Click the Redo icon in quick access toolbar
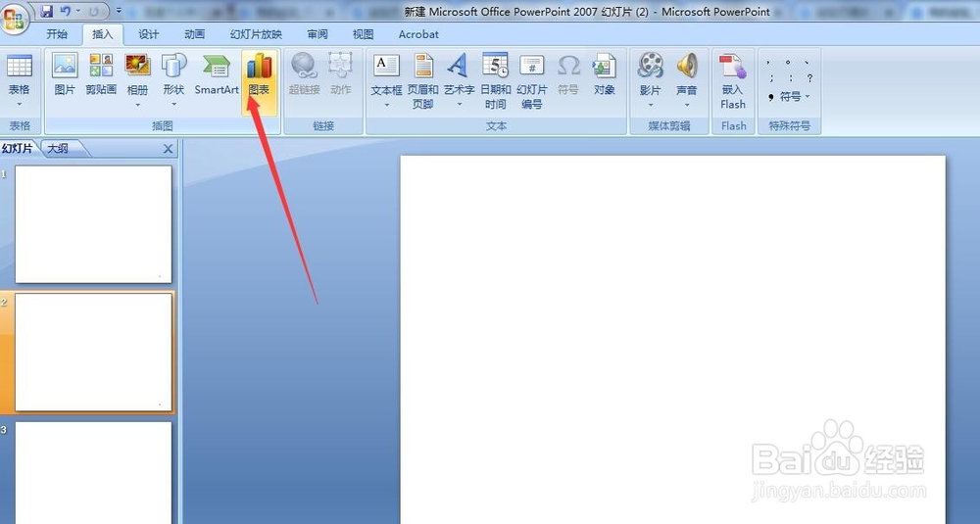This screenshot has width=980, height=524. pos(94,11)
